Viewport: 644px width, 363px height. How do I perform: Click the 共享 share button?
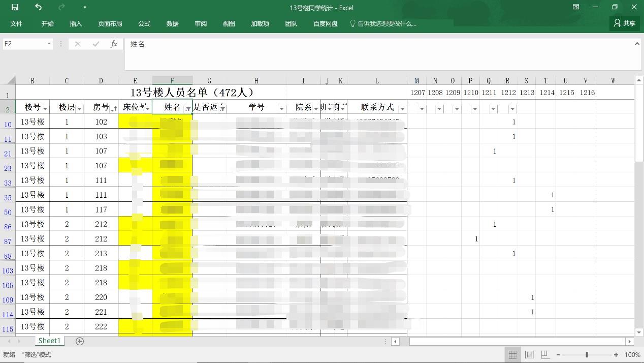624,23
